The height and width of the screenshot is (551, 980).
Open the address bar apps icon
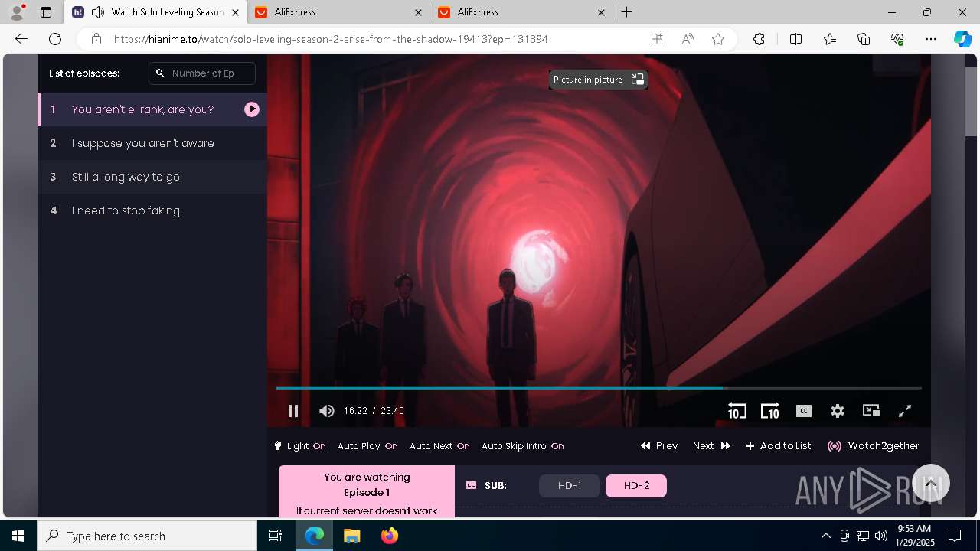(x=657, y=39)
